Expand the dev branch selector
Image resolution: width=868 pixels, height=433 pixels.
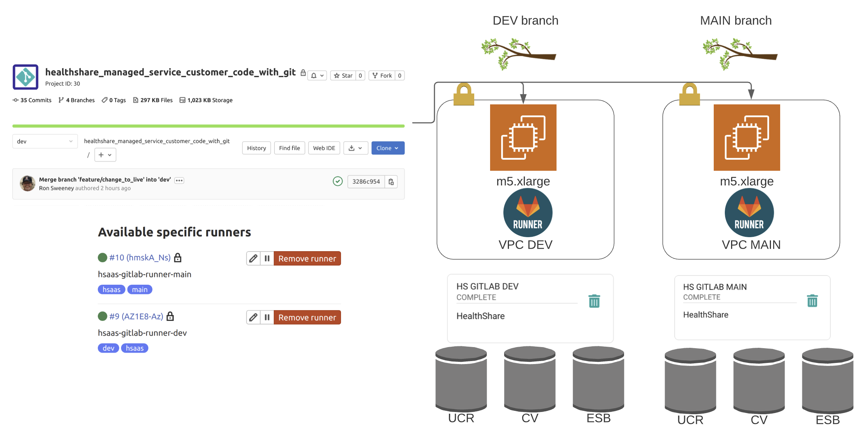[x=45, y=141]
